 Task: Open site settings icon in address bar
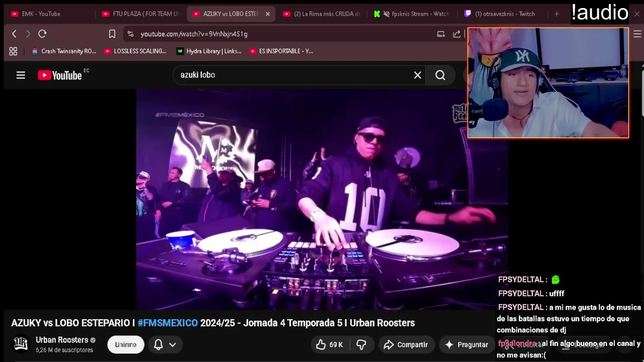[130, 34]
